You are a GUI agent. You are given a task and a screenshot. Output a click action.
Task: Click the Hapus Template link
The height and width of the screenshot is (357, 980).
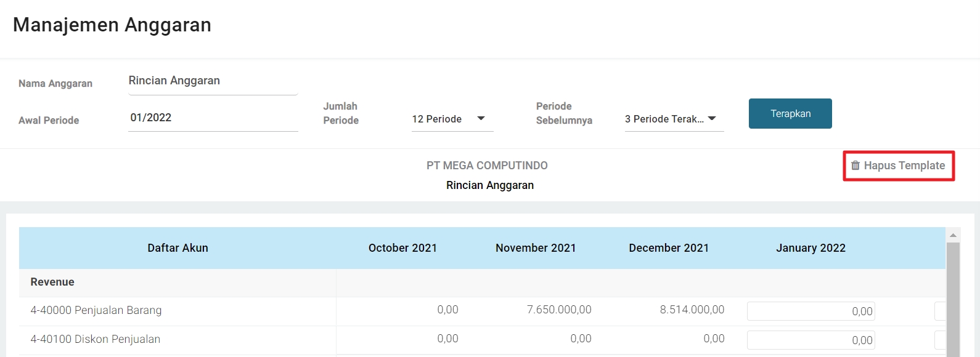(904, 166)
